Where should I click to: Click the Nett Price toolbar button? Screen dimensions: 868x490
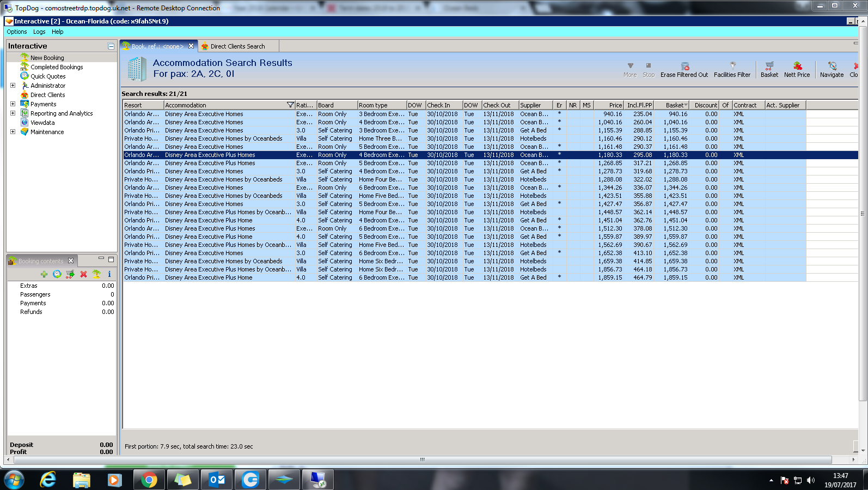tap(797, 70)
